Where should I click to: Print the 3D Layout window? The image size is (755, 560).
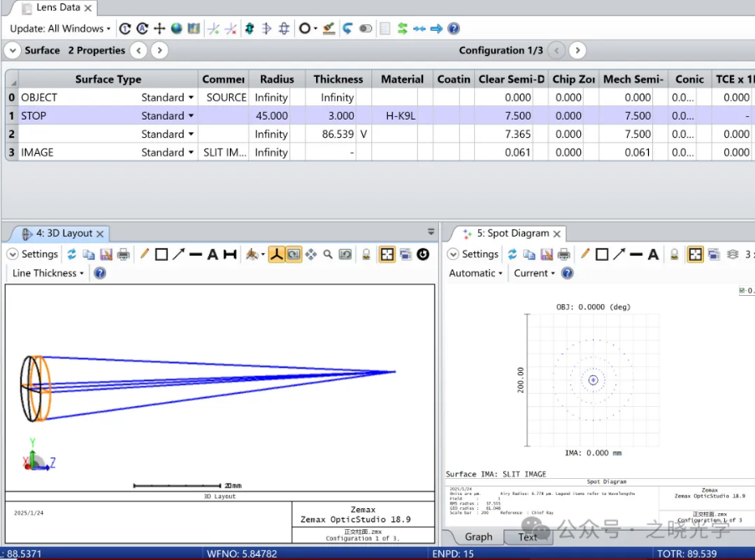point(124,254)
